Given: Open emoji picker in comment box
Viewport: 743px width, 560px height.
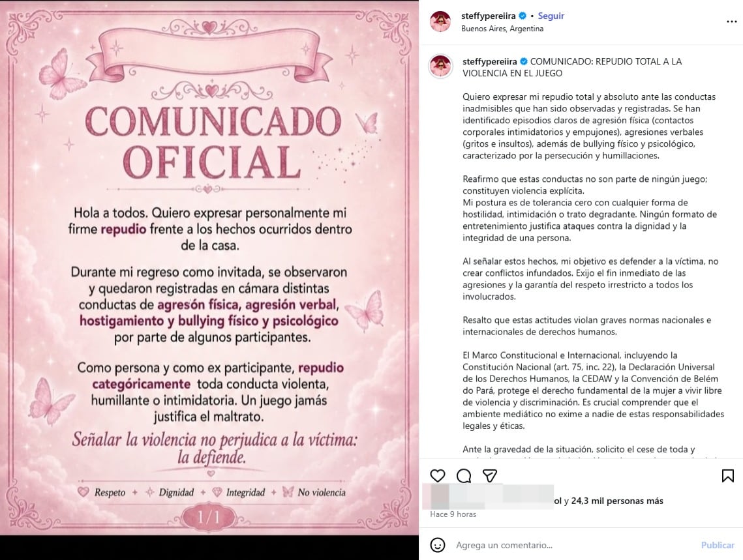Looking at the screenshot, I should coord(437,545).
